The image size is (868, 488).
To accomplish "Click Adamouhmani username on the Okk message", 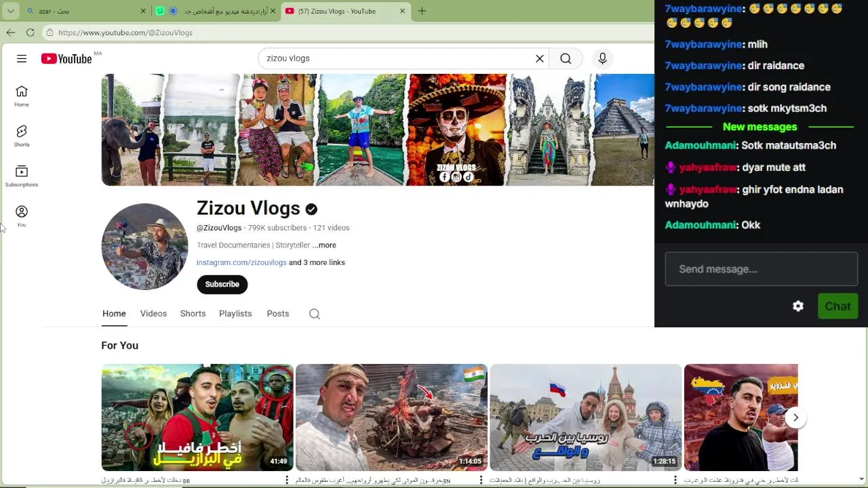I will pos(701,225).
